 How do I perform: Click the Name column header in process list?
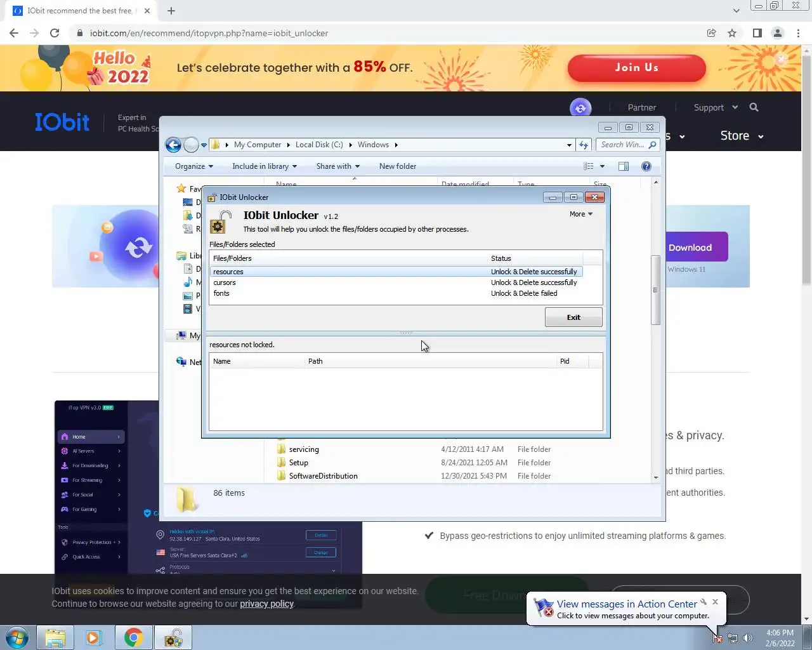(x=257, y=361)
